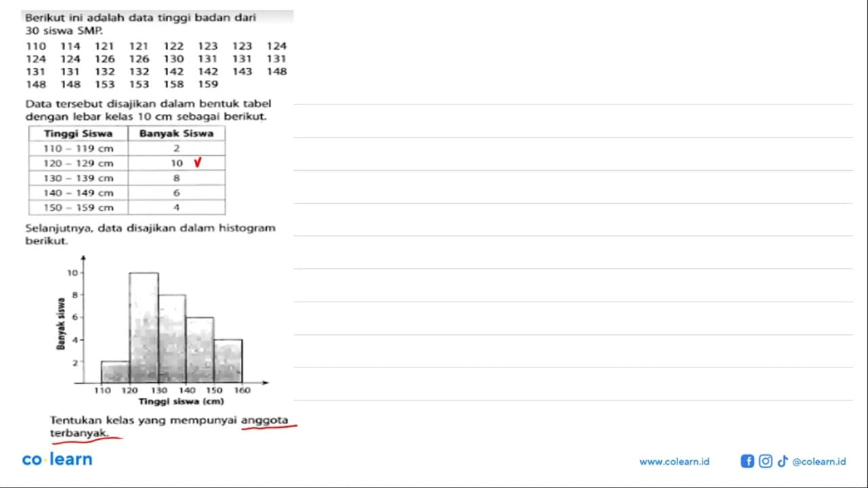Click data value 143 in the list
This screenshot has height=488, width=868.
coord(242,72)
